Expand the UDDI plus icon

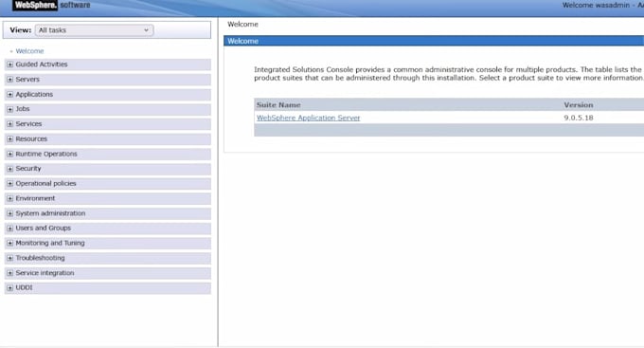pos(9,288)
